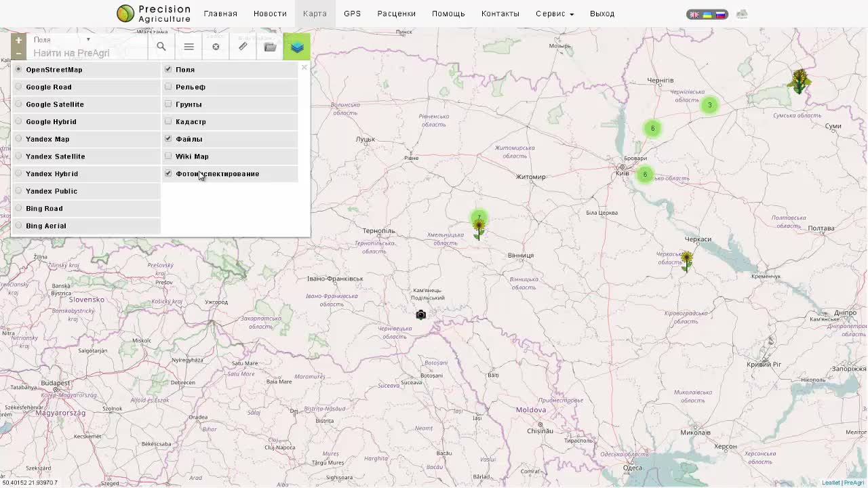Viewport: 868px width, 488px height.
Task: Select Google Hybrid base layer
Action: [86, 122]
